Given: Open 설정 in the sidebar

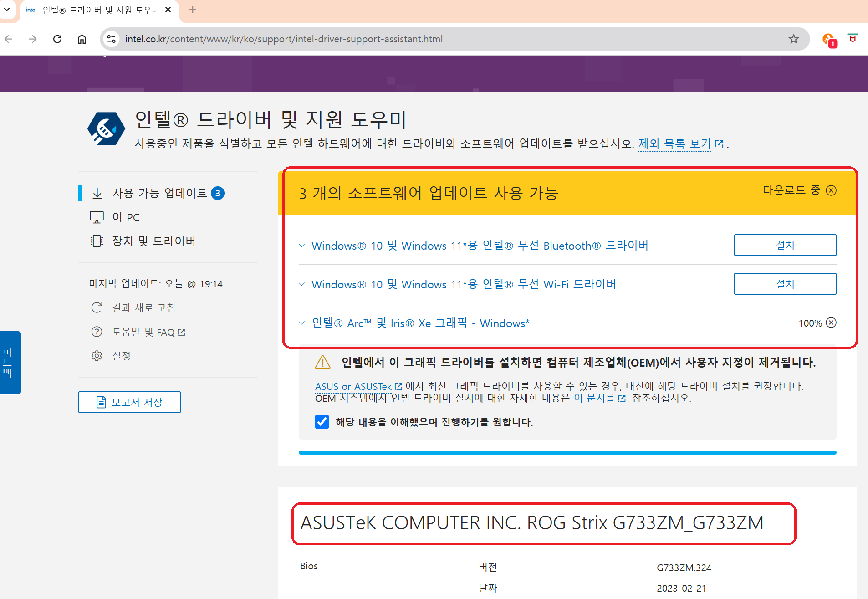Looking at the screenshot, I should point(122,356).
